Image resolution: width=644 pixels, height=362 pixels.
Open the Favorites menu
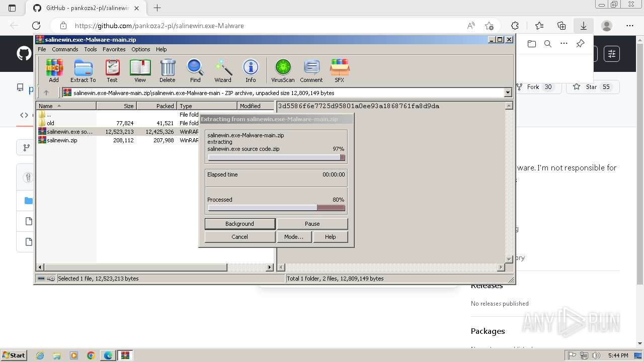114,49
